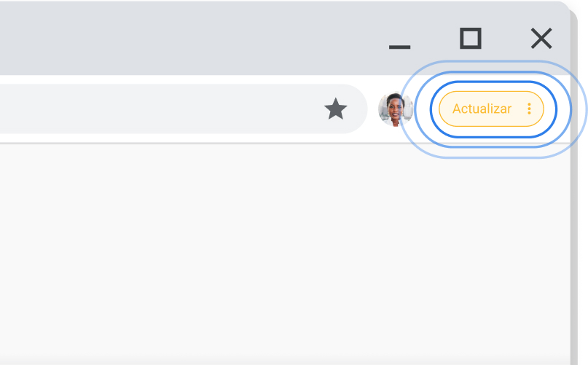Click the orange three-dot menu icon
Screen dimensions: 588x365
tap(529, 109)
